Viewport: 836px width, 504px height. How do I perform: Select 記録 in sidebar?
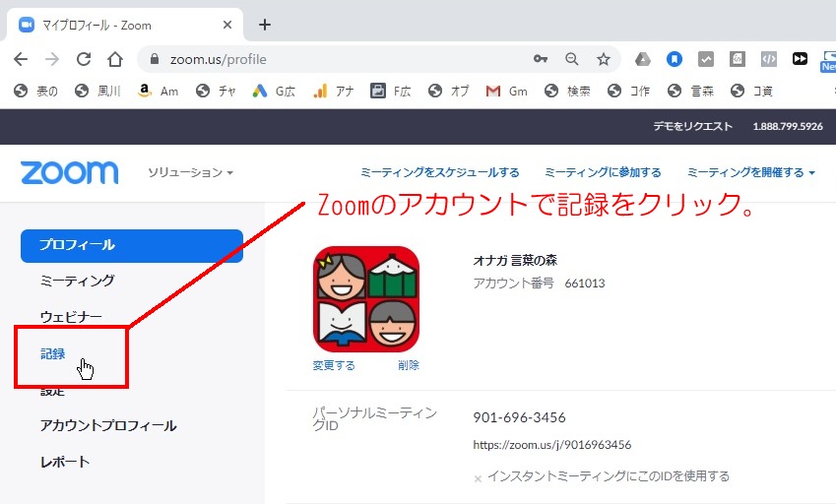pos(53,353)
